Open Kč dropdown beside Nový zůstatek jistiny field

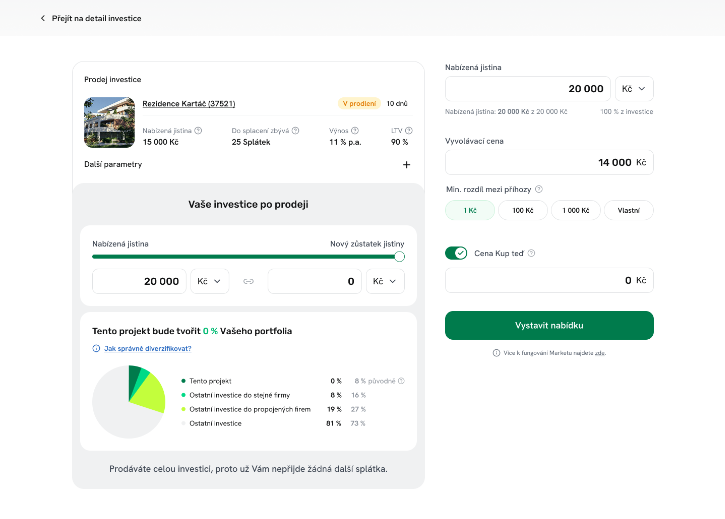385,282
